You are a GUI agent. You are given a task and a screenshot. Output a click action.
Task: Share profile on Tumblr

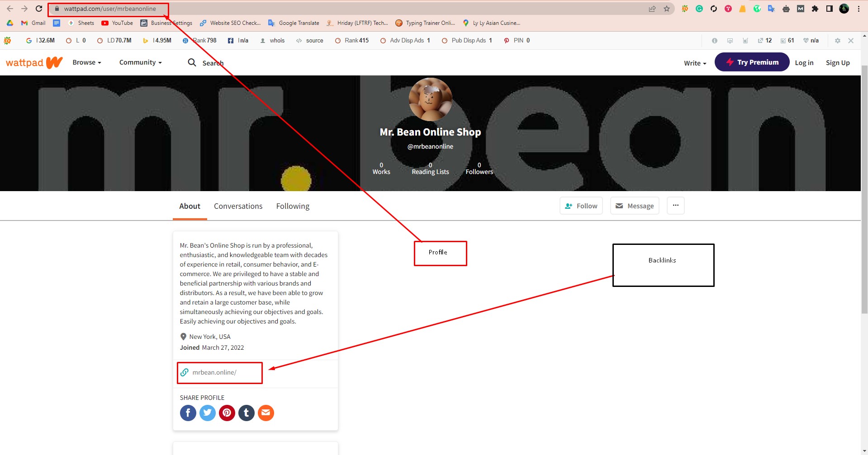coord(247,413)
